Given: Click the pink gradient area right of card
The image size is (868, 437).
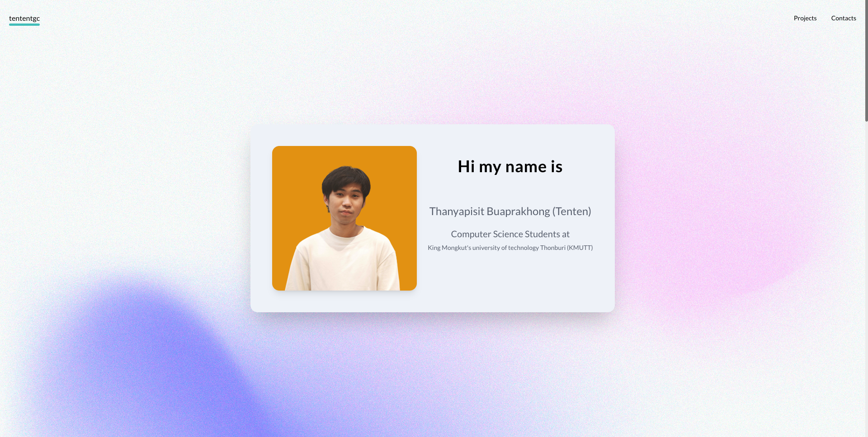Looking at the screenshot, I should 723,226.
